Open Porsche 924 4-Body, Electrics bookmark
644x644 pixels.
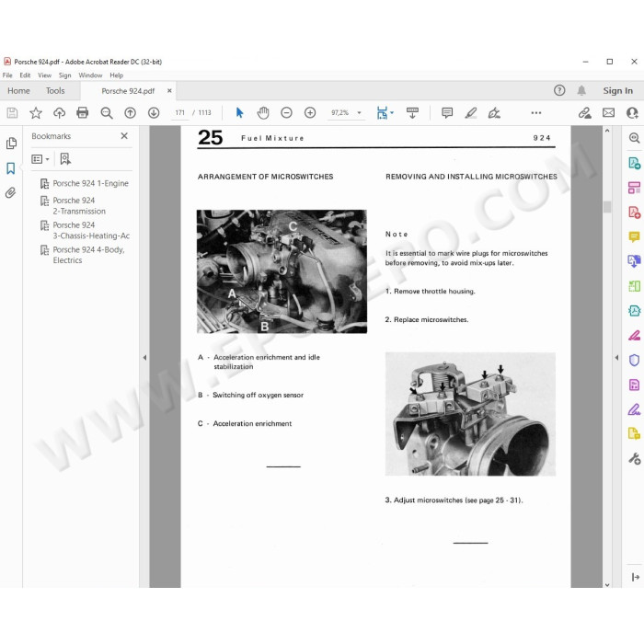(x=88, y=255)
